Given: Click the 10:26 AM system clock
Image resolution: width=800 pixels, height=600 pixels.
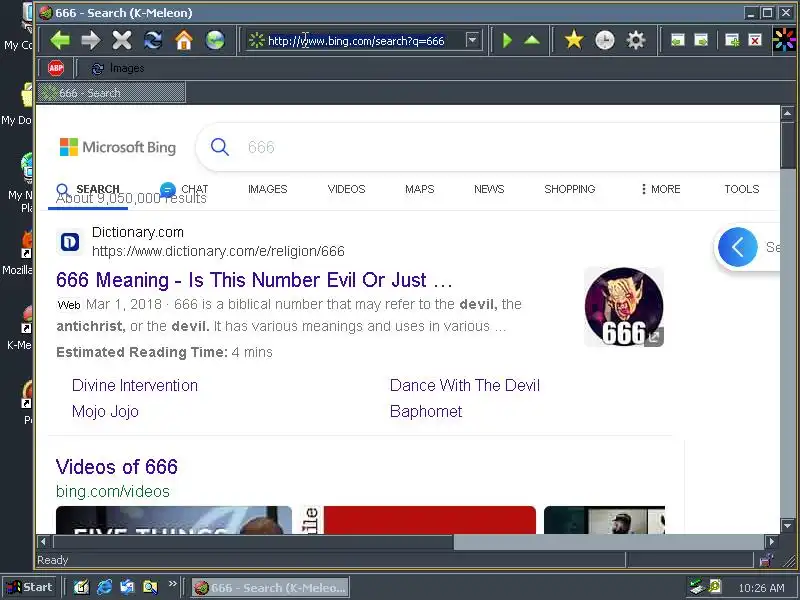Looking at the screenshot, I should click(x=761, y=588).
